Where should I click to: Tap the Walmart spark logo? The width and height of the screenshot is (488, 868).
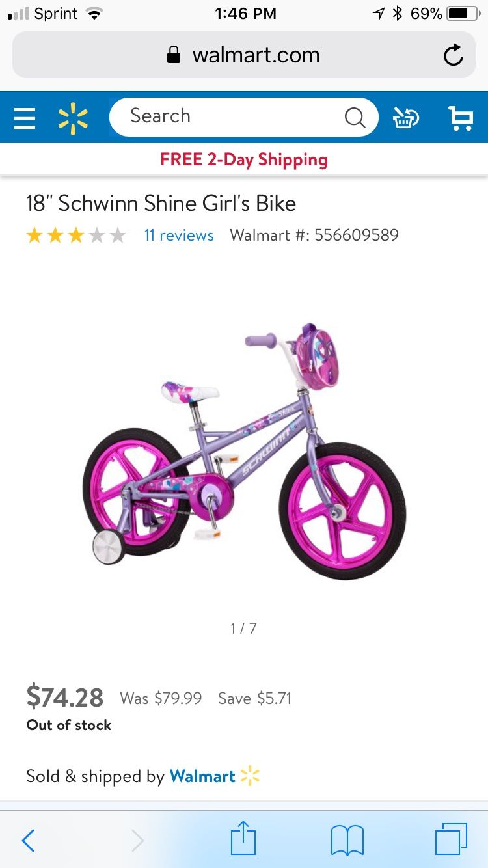tap(73, 118)
